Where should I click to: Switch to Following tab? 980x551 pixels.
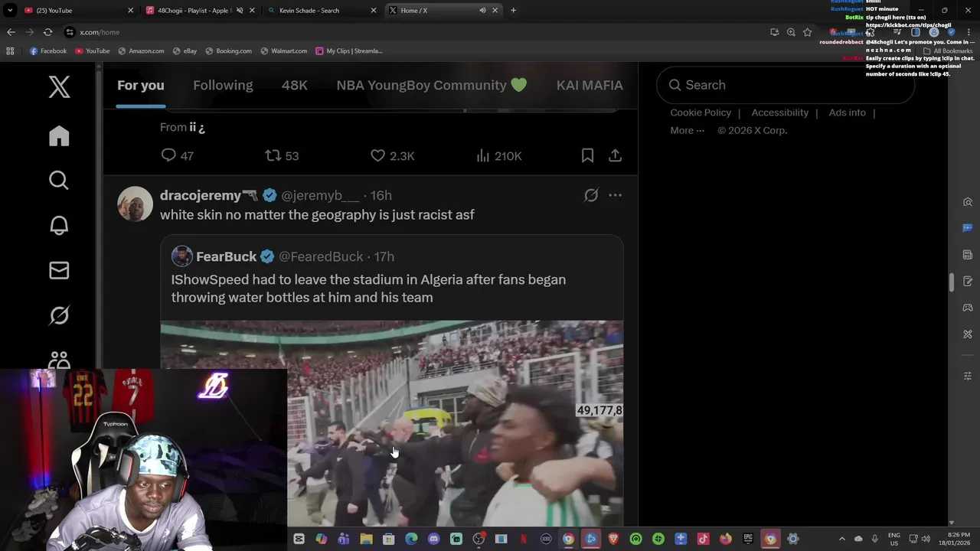point(223,85)
